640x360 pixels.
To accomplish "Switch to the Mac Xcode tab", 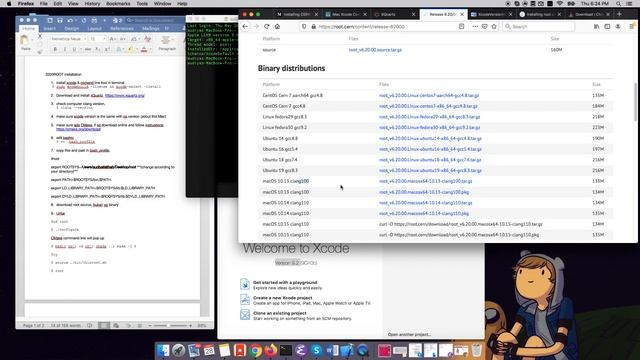I will (x=345, y=14).
